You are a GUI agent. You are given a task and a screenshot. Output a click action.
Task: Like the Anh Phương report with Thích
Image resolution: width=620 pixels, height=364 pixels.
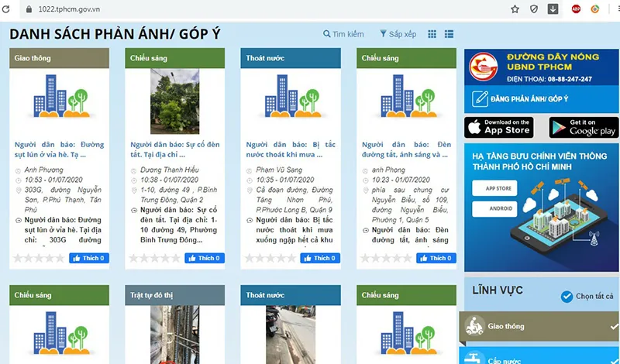point(89,258)
